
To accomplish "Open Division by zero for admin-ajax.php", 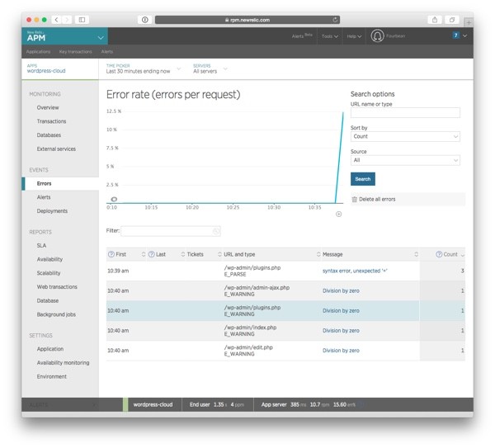I will (341, 290).
